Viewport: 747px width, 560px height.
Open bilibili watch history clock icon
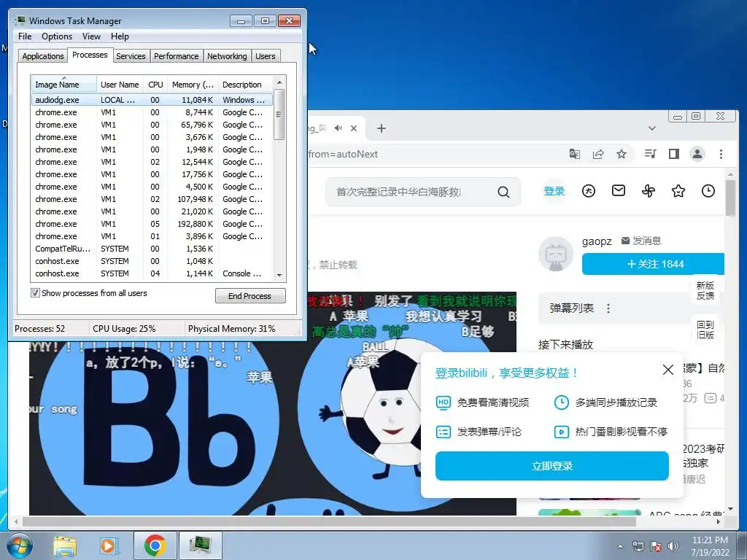(708, 191)
